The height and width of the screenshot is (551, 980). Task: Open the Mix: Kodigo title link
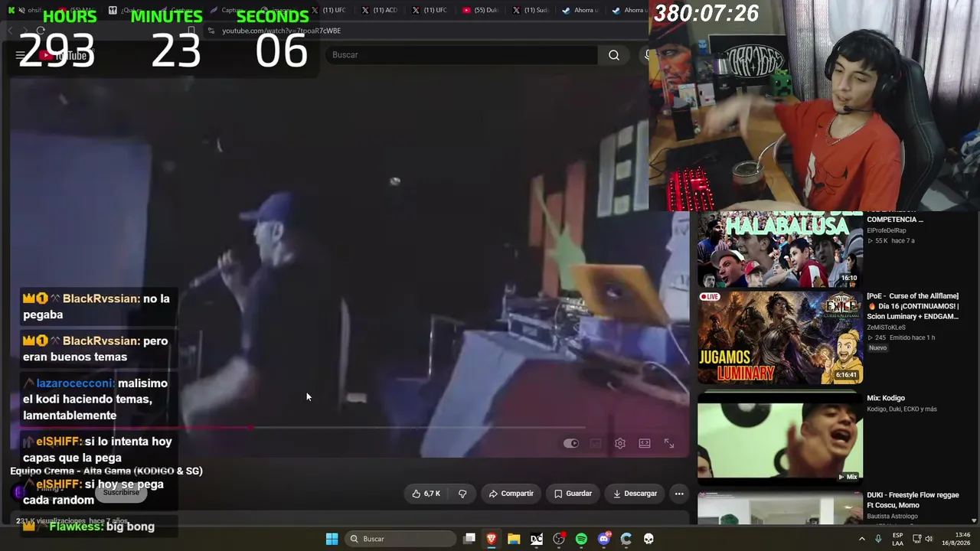(886, 398)
